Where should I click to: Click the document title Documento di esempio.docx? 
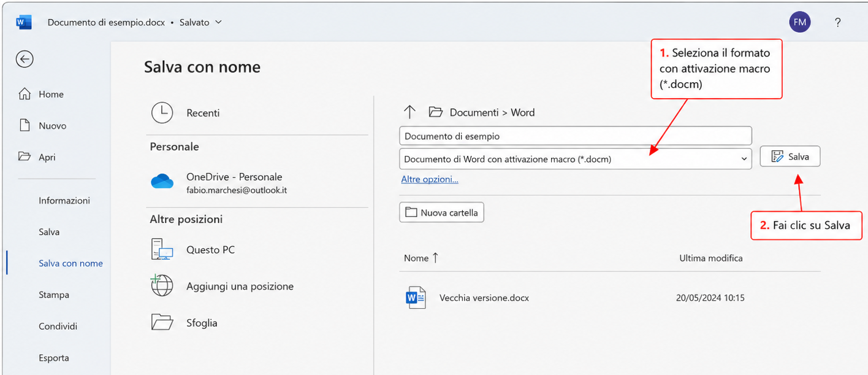[x=106, y=22]
